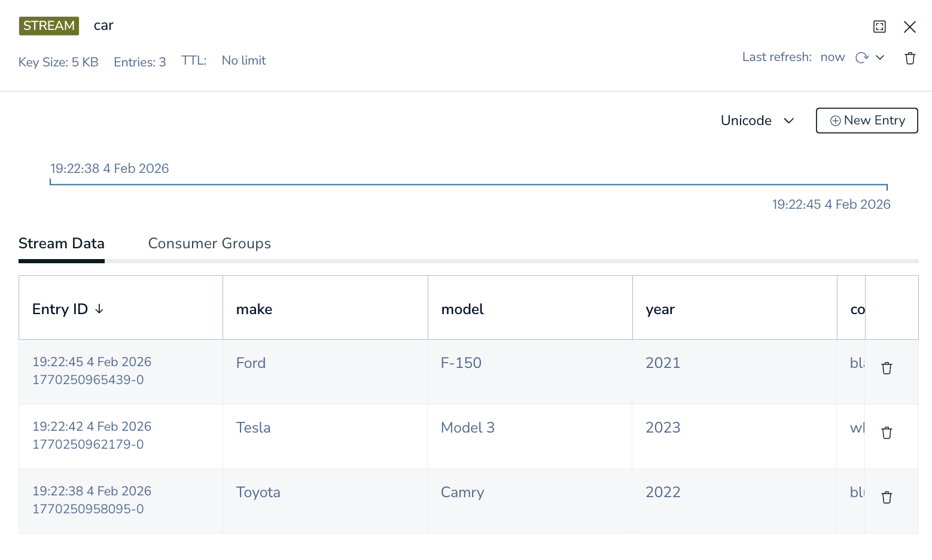Click the car key name

click(x=103, y=26)
